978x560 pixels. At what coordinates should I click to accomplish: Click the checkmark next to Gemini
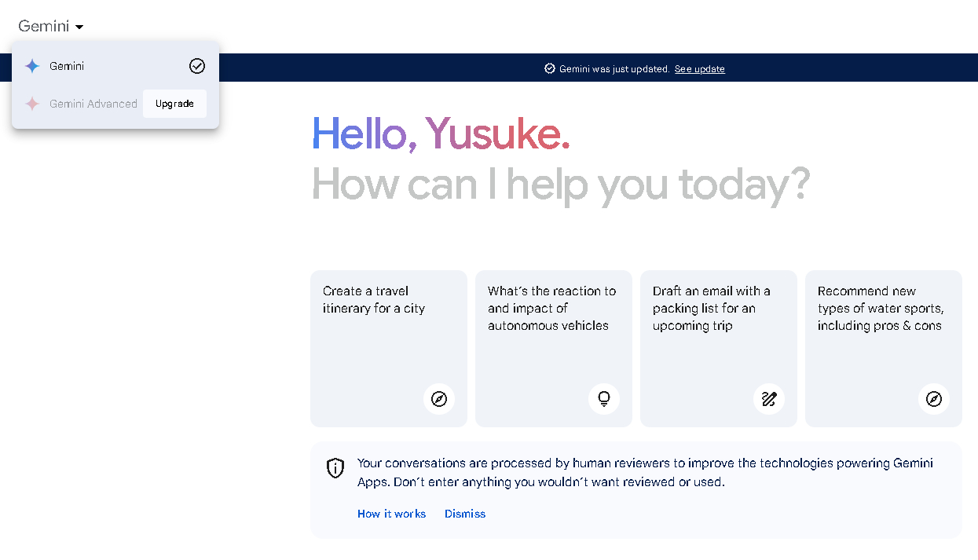(x=197, y=66)
